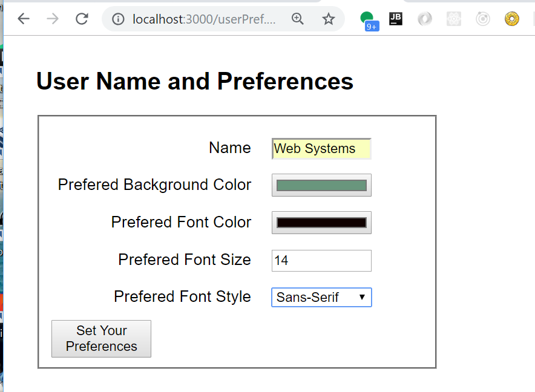Open the Prefered Font Color picker

click(321, 223)
